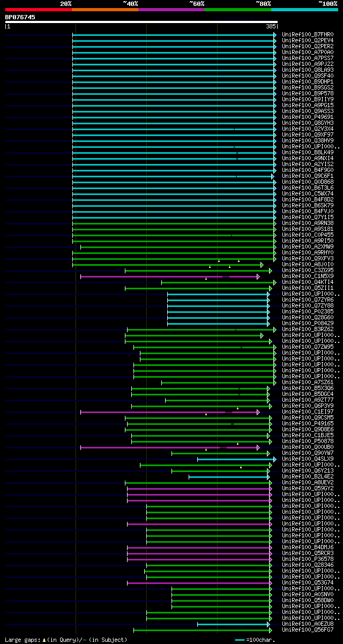Click the Large gaps legend text

(x=66, y=640)
